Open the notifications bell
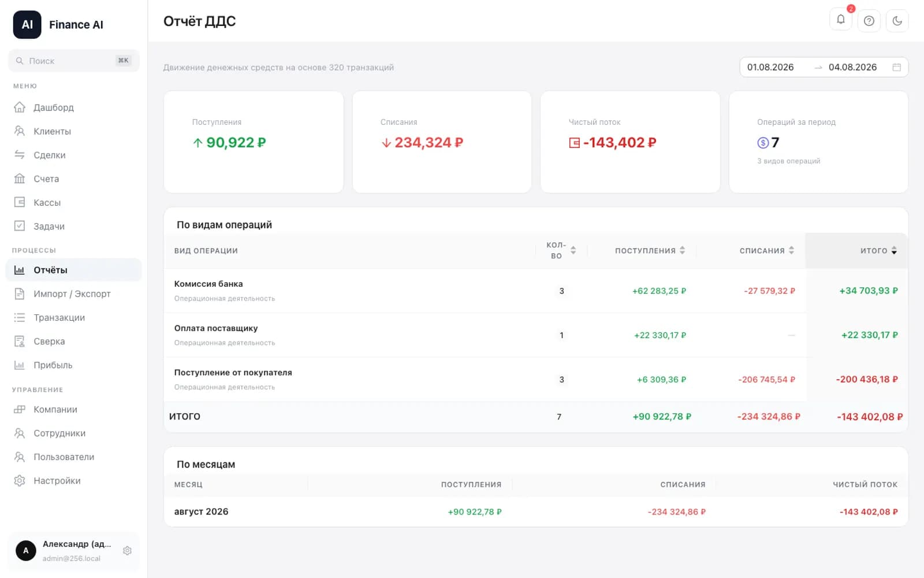Image resolution: width=924 pixels, height=578 pixels. [x=841, y=20]
